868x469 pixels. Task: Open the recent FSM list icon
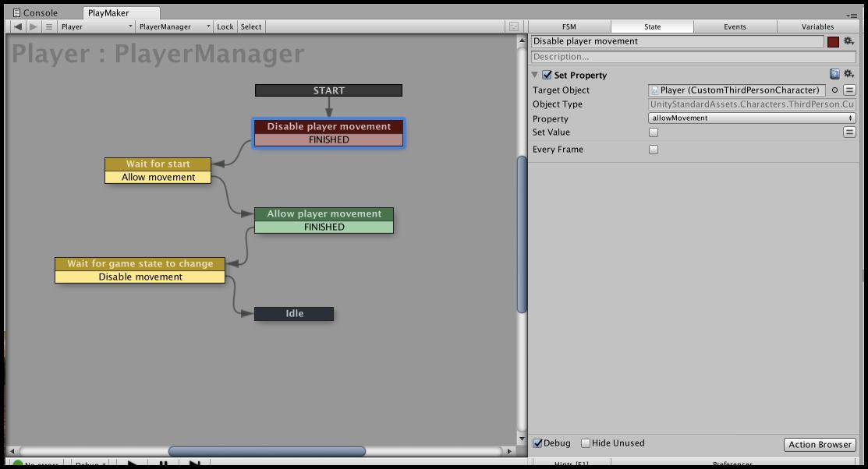48,26
